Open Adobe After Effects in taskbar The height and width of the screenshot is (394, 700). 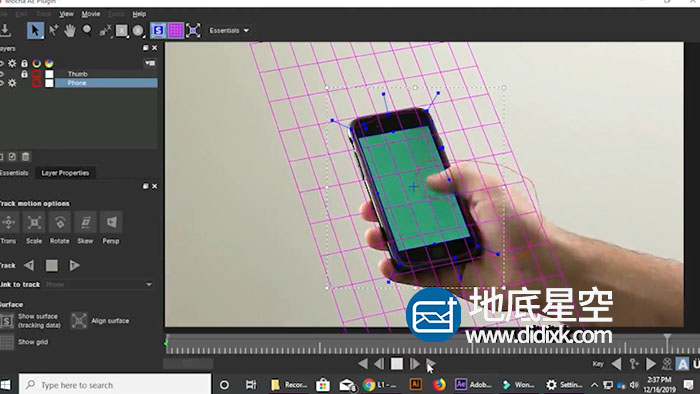473,384
